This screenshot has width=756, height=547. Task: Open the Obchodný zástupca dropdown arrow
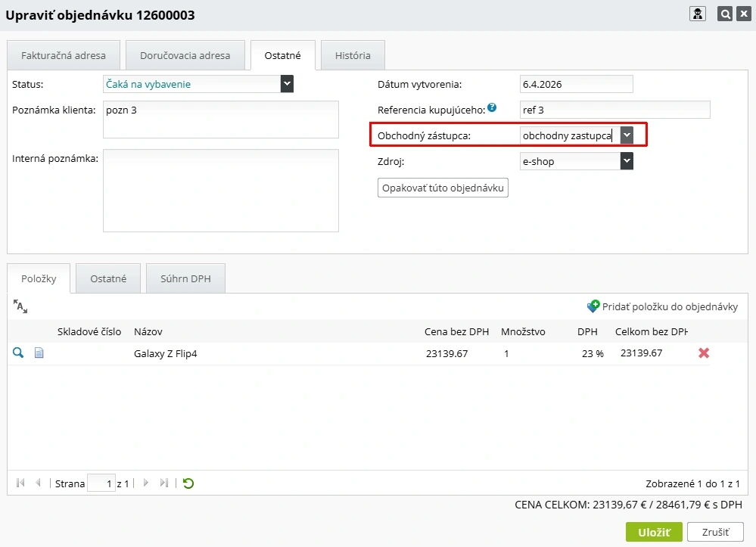[627, 135]
